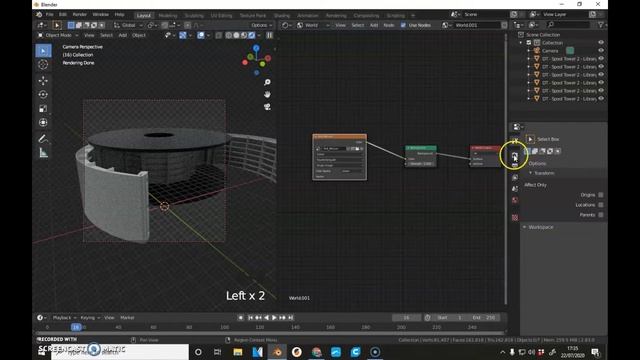Jump to the first frame in timeline

pyautogui.click(x=250, y=318)
